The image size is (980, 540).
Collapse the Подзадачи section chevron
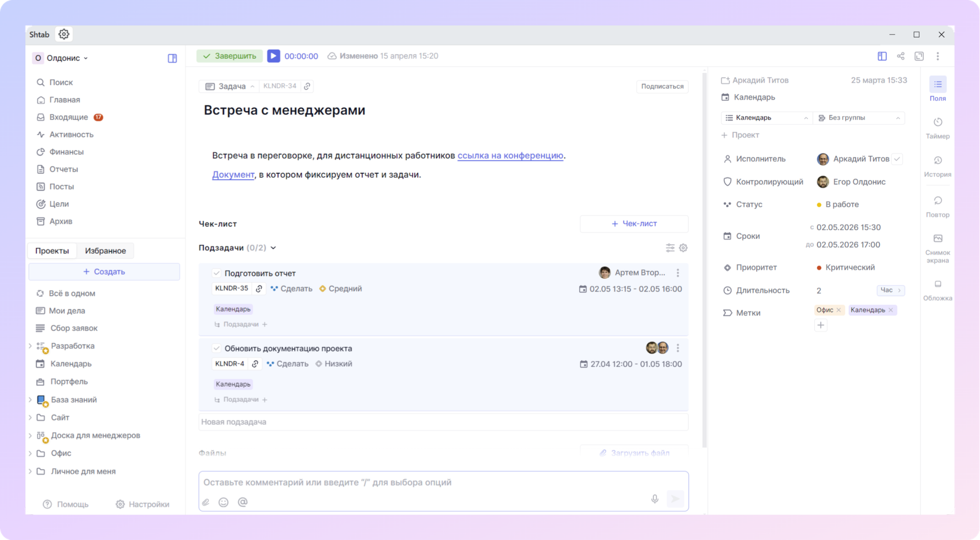273,248
